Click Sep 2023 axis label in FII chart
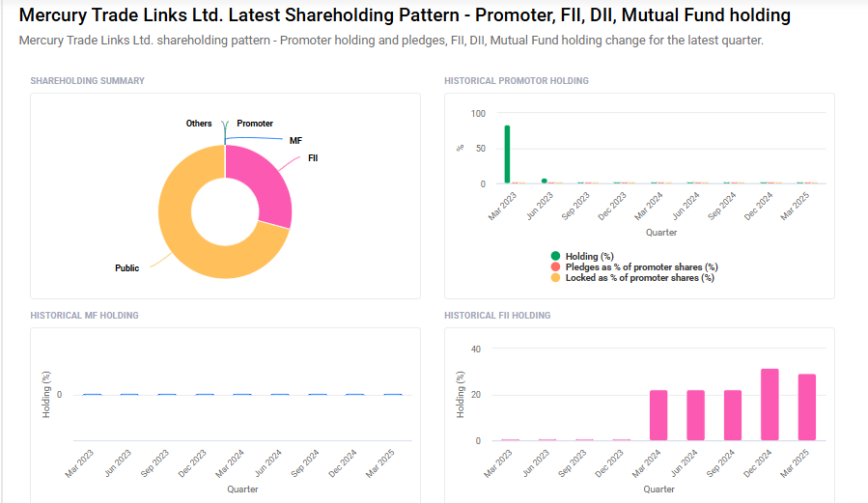The height and width of the screenshot is (503, 868). [572, 463]
